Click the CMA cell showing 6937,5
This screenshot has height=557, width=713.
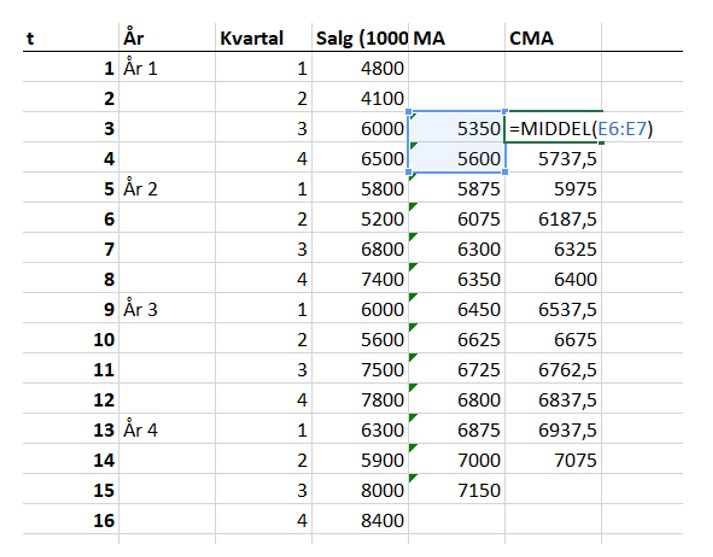[x=553, y=431]
